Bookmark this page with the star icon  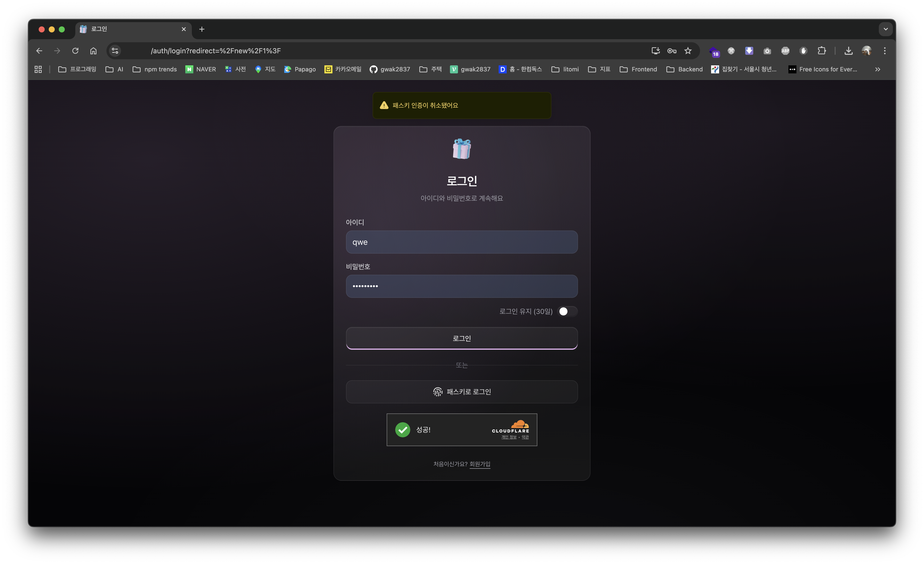click(x=688, y=51)
